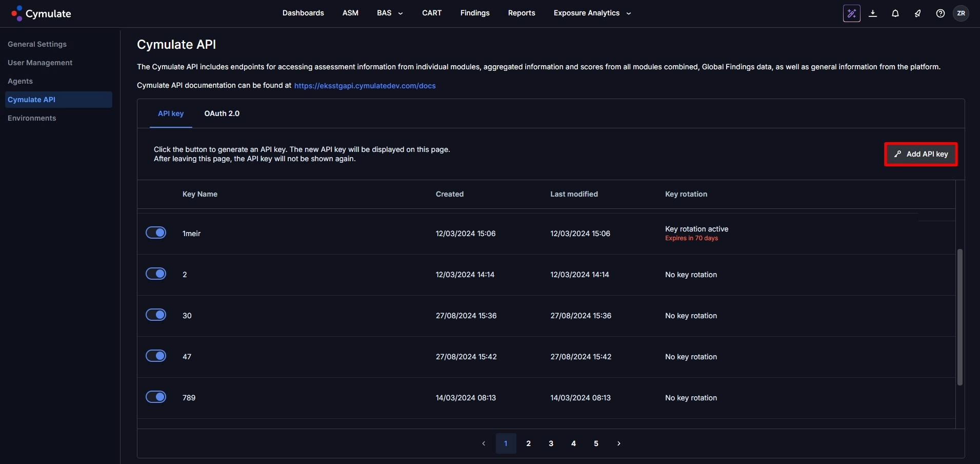Open the help question mark icon
980x464 pixels.
point(941,13)
